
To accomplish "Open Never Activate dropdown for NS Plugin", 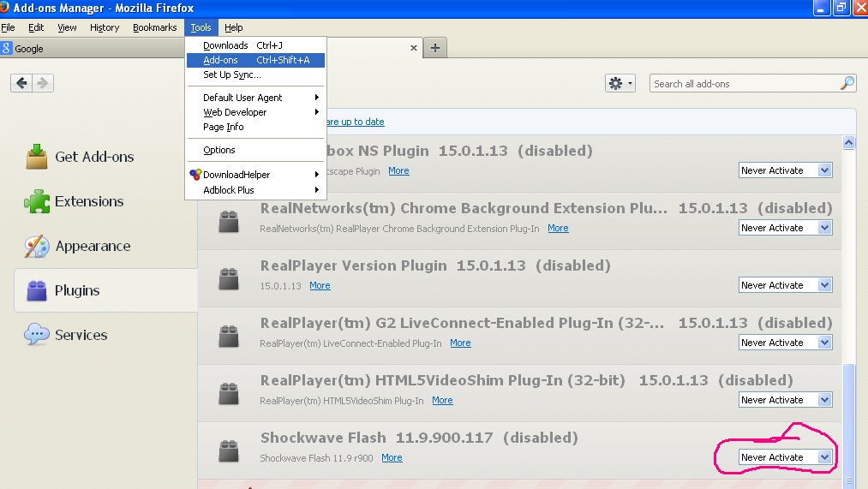I will point(785,170).
